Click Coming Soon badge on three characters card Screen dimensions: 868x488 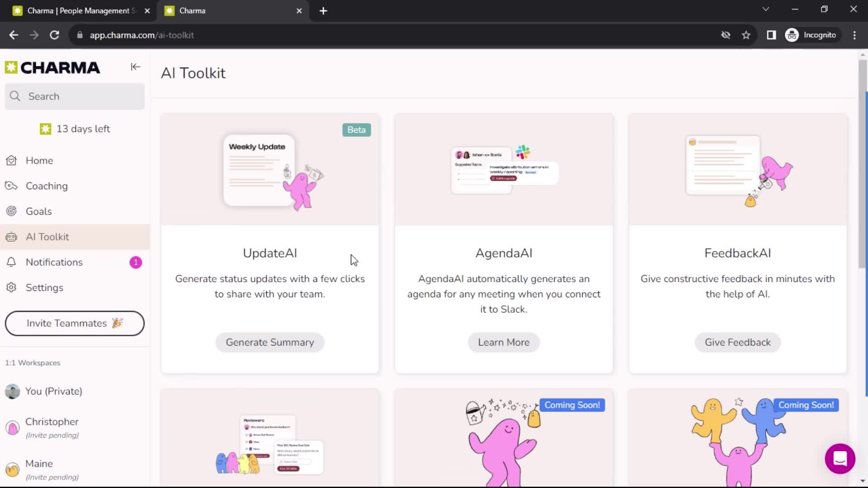806,405
